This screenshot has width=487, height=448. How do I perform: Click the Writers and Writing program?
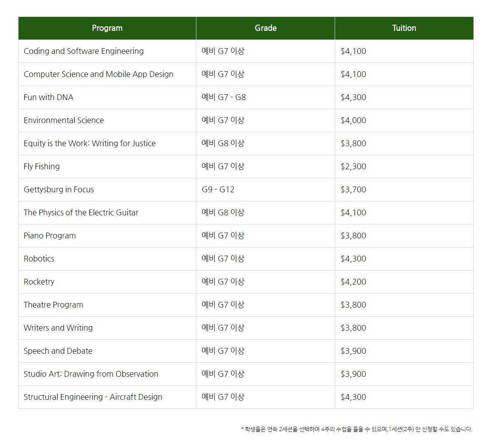(58, 328)
